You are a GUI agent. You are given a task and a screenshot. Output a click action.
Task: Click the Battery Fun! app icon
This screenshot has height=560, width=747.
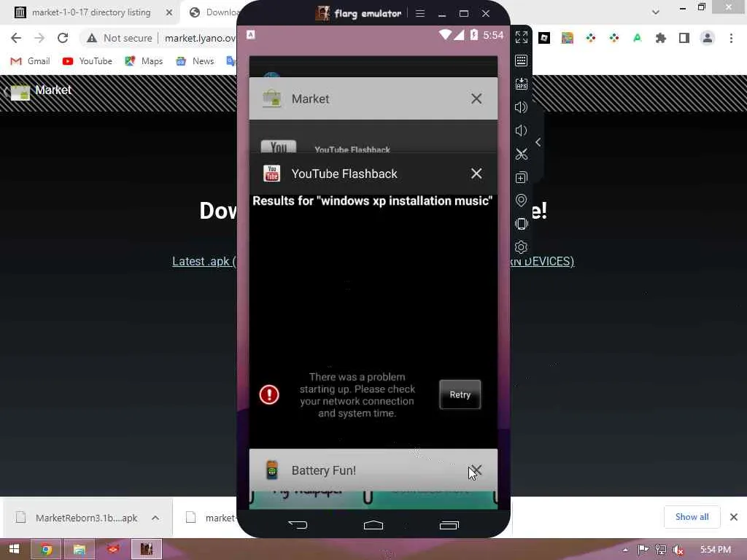point(271,470)
